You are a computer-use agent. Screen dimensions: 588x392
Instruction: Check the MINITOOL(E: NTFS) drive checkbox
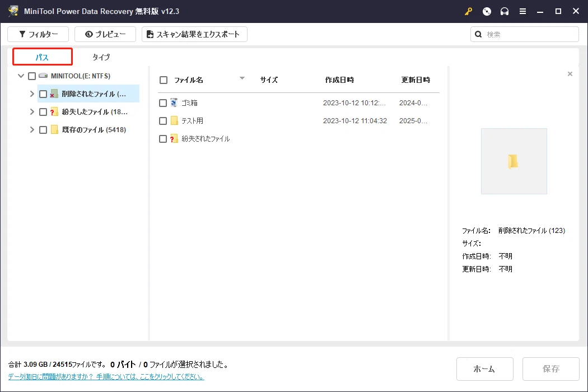click(32, 76)
